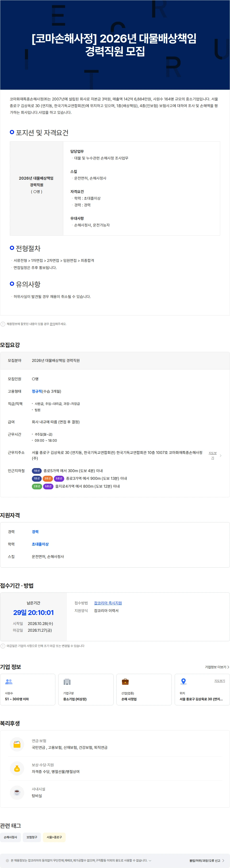230x868 pixels.
Task: Click the 사원급, 주임~대리급, 과장~차장급 rank text
Action: tap(57, 404)
